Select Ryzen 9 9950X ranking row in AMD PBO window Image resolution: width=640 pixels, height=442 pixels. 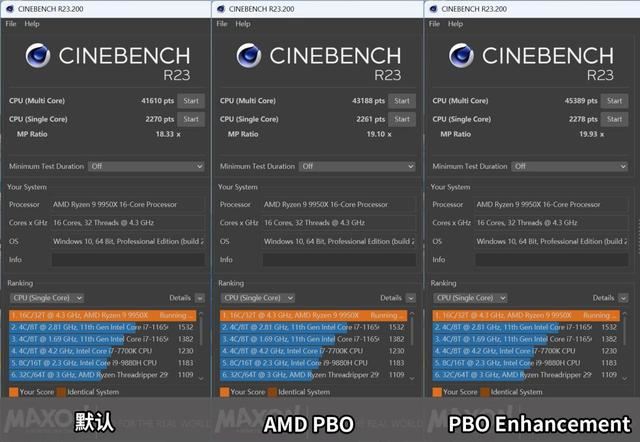pos(313,315)
